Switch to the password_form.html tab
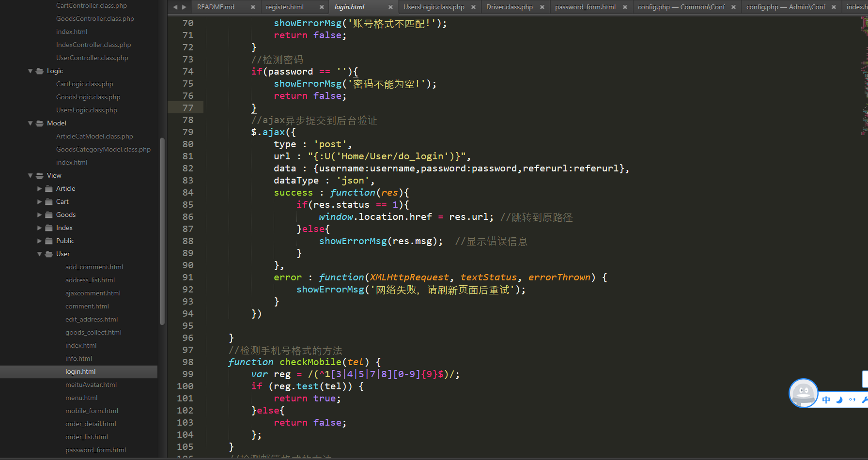Image resolution: width=868 pixels, height=460 pixels. 586,7
